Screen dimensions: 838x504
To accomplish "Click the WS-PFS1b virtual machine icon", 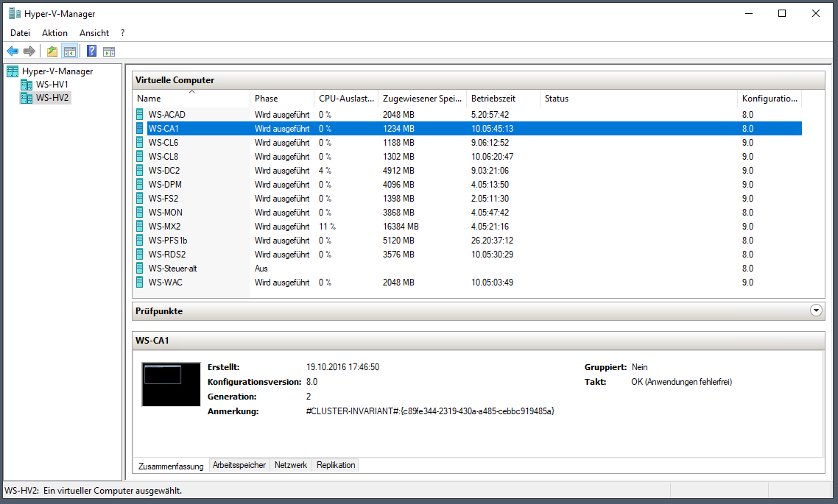I will (139, 241).
